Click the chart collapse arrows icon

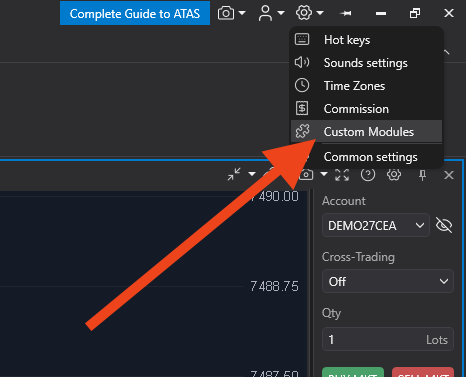(234, 174)
